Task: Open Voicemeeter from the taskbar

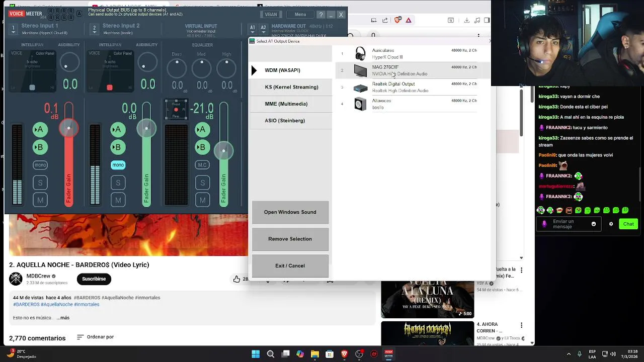Action: click(388, 354)
